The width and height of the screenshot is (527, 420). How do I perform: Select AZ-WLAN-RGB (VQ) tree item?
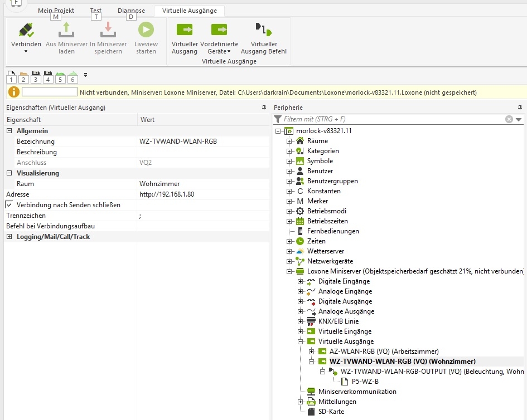[x=384, y=351]
